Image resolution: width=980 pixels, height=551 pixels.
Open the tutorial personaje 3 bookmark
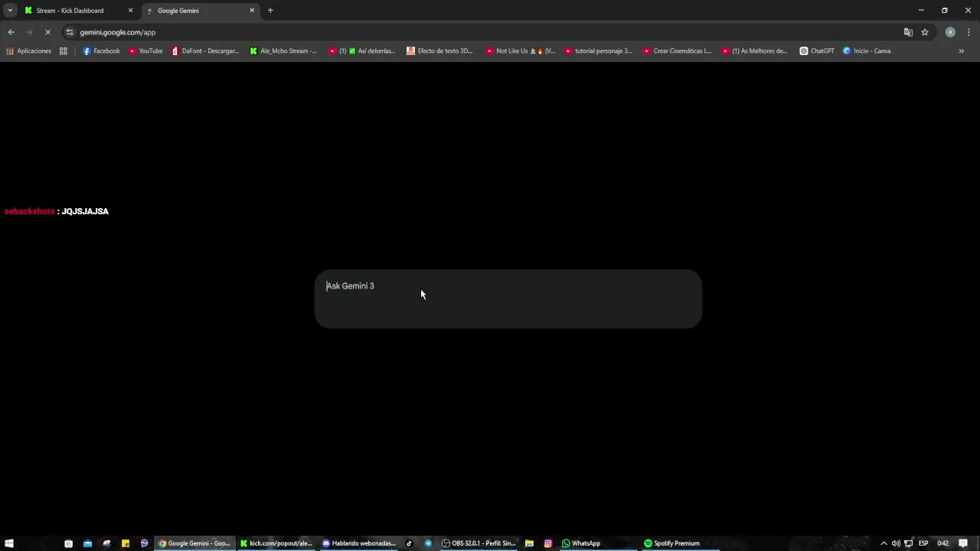[599, 51]
